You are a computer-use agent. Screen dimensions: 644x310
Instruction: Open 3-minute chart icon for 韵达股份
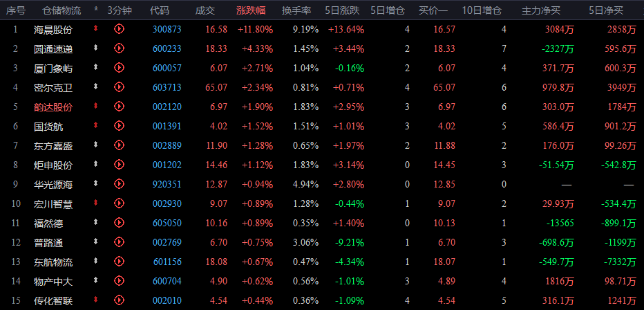pyautogui.click(x=119, y=106)
